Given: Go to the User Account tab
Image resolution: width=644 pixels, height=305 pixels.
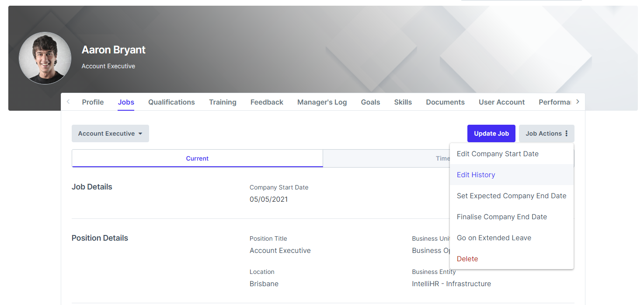Looking at the screenshot, I should pos(501,102).
